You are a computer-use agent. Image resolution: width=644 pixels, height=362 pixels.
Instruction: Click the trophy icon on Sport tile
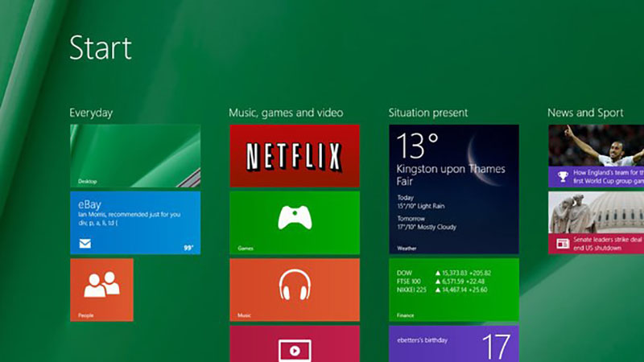[x=563, y=177]
